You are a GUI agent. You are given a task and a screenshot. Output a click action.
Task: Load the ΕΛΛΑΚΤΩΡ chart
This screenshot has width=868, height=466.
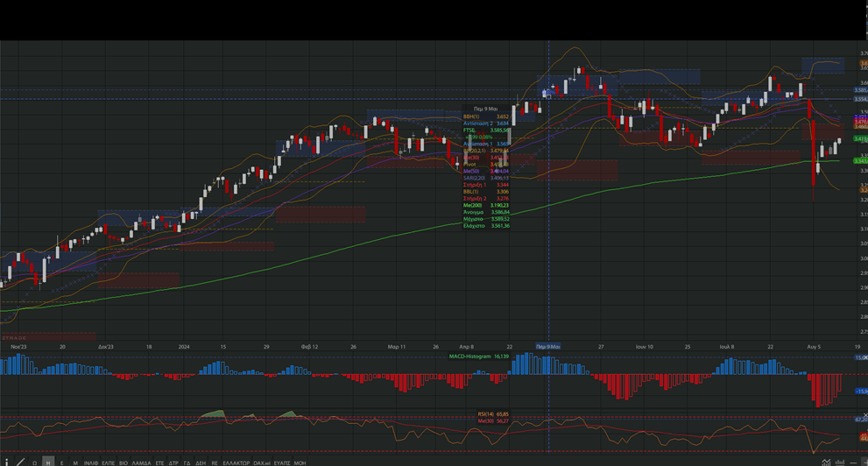236,462
